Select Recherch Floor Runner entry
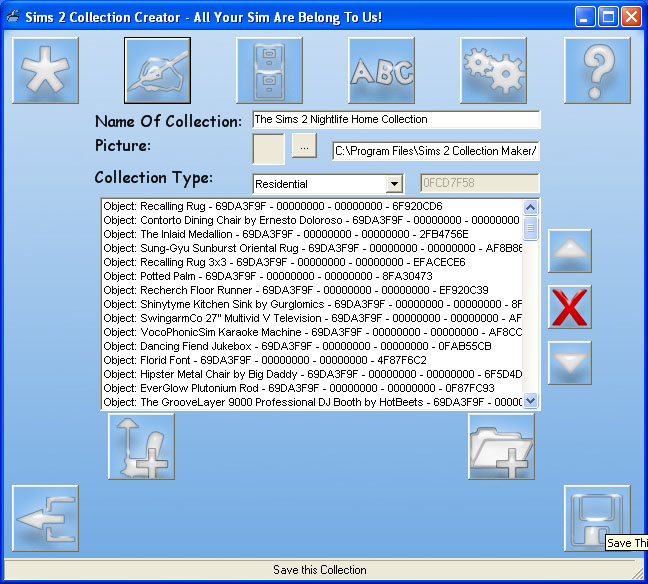 (312, 290)
